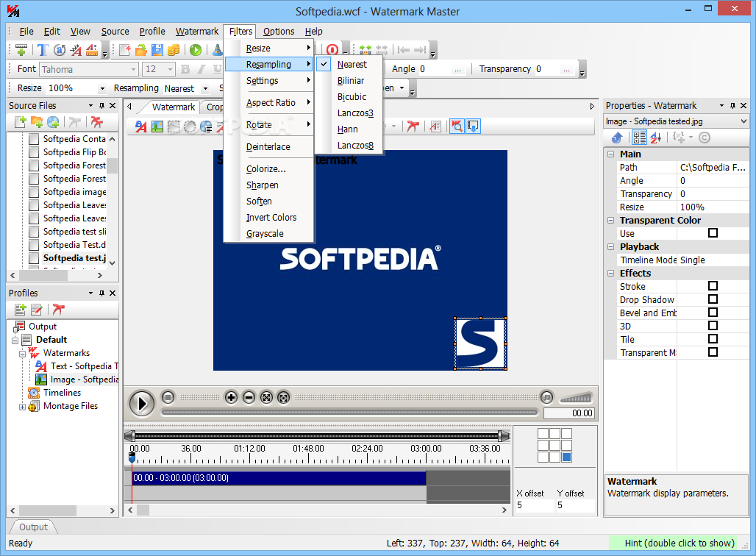Viewport: 756px width, 556px height.
Task: Add a source folder in Source Files
Action: click(37, 122)
